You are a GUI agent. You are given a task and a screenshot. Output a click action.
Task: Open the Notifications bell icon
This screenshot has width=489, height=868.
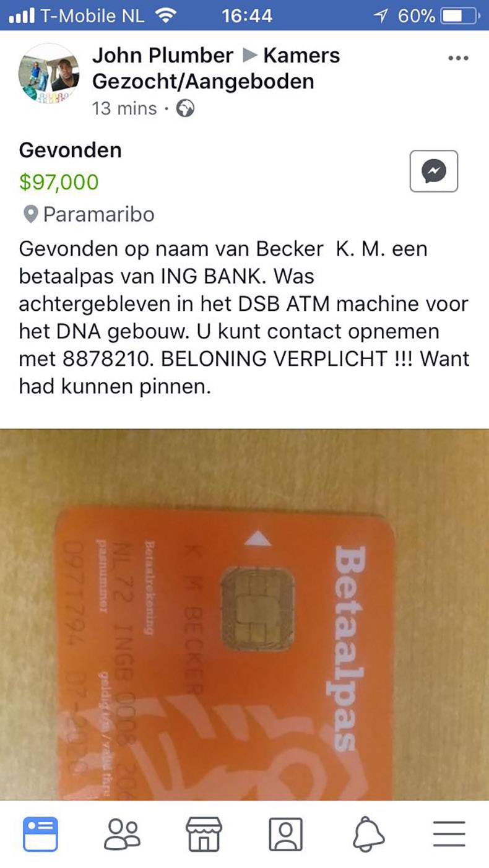coord(368,834)
